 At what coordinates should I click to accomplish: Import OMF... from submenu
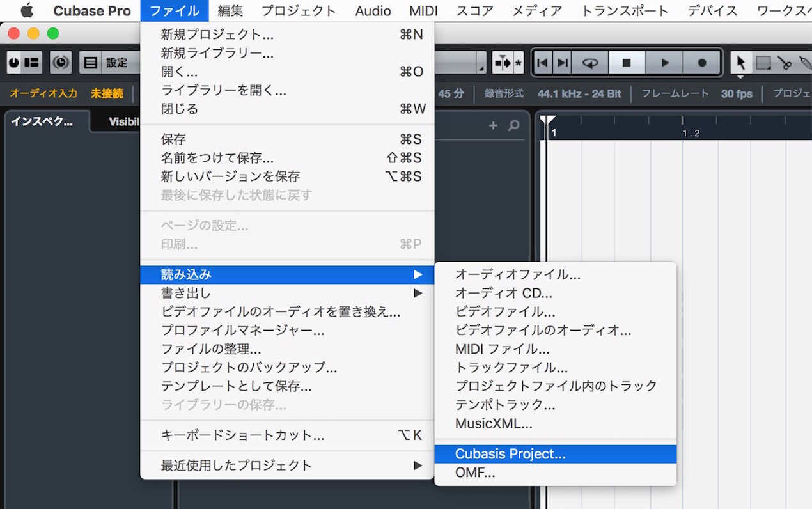coord(556,473)
